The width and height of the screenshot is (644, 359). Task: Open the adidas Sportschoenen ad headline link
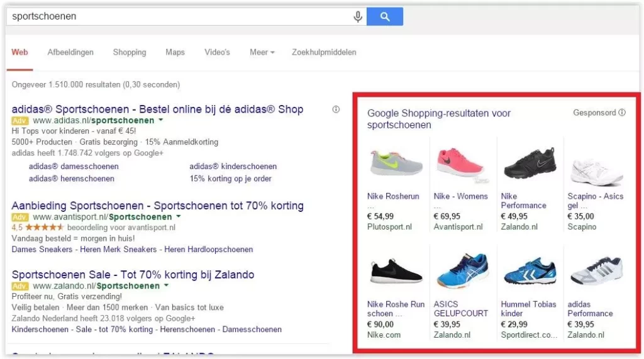click(157, 109)
